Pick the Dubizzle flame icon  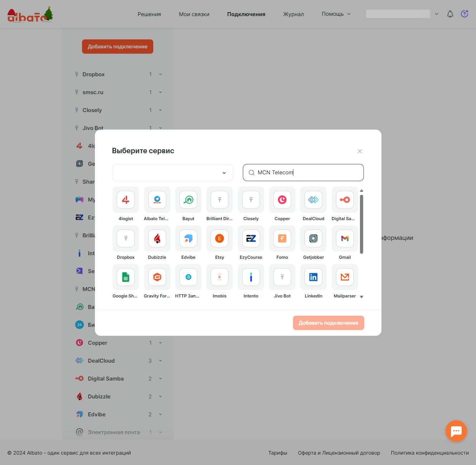tap(157, 238)
